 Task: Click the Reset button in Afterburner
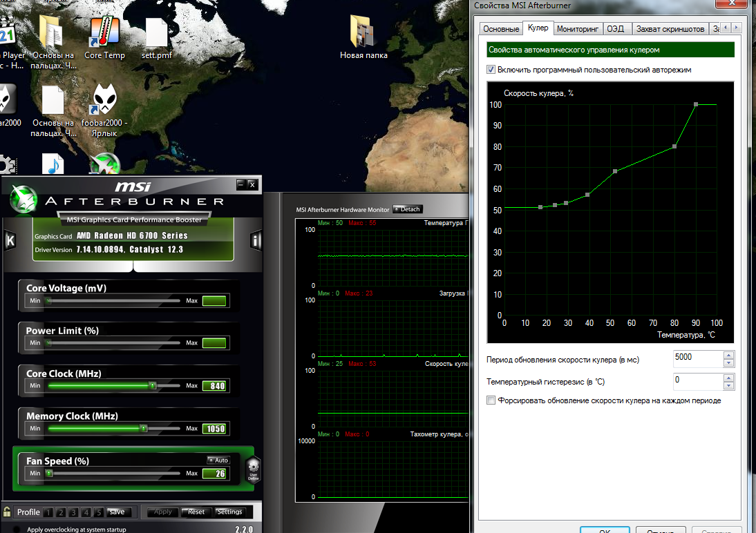pos(196,512)
